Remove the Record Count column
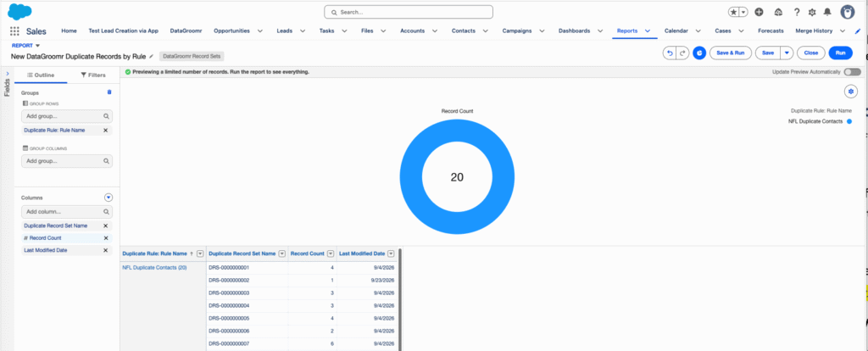The image size is (868, 351). pyautogui.click(x=106, y=238)
